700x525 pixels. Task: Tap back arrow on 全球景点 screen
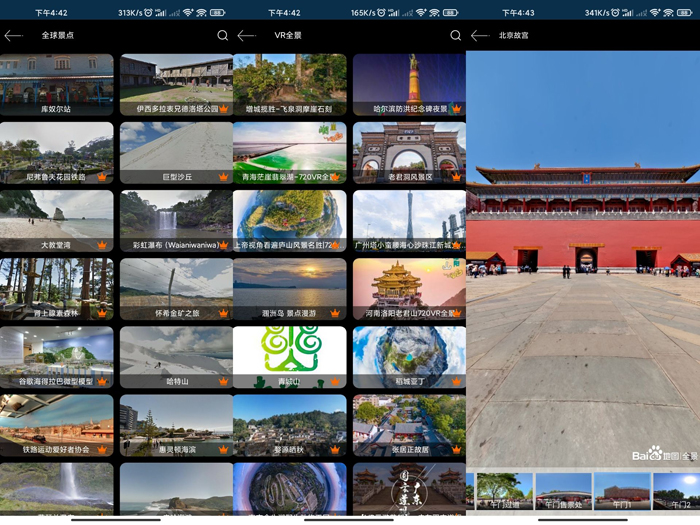(13, 36)
